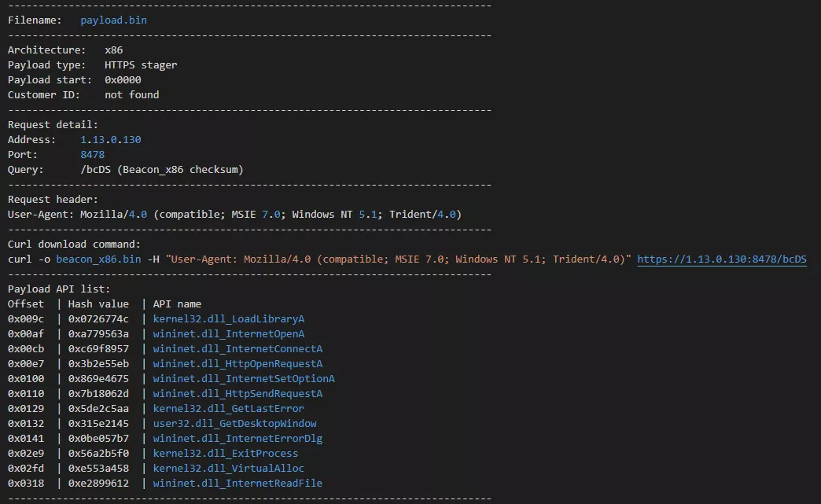Click the 'Payload API list:' heading

59,289
